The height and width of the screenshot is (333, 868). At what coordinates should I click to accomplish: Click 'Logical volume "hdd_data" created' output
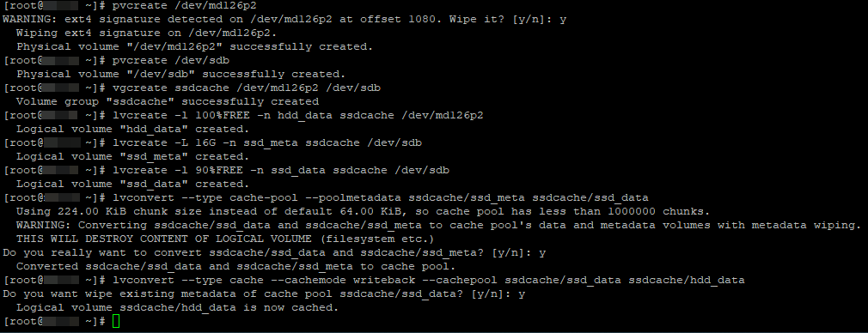133,129
